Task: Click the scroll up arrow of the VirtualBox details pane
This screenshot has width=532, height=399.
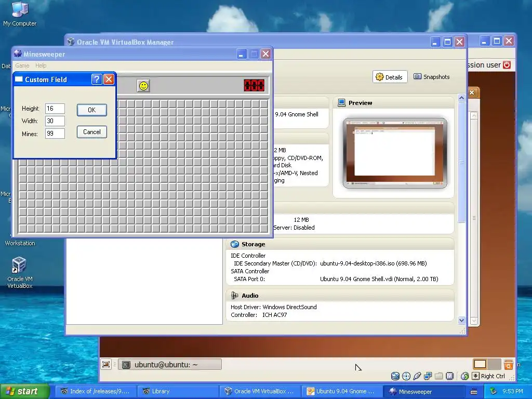Action: click(x=461, y=98)
